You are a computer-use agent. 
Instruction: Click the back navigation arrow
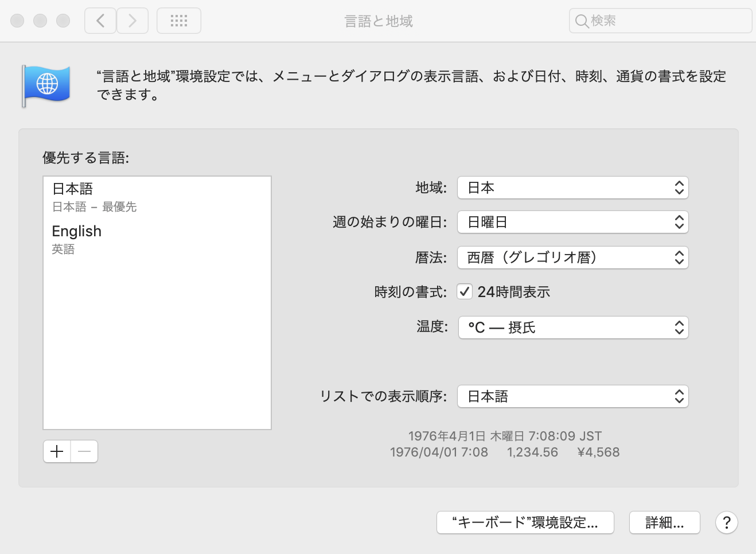coord(100,21)
